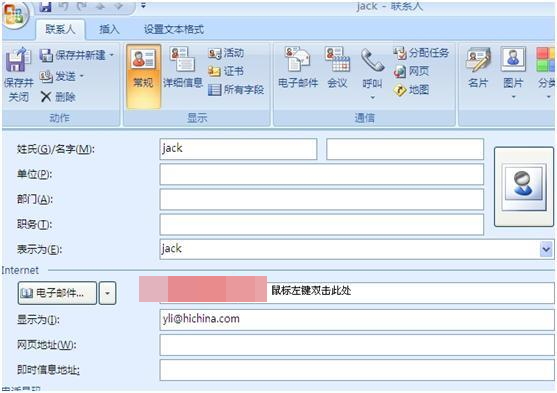Image resolution: width=557 pixels, height=393 pixels.
Task: Click Save and New (保存并新建) button
Action: click(x=77, y=55)
